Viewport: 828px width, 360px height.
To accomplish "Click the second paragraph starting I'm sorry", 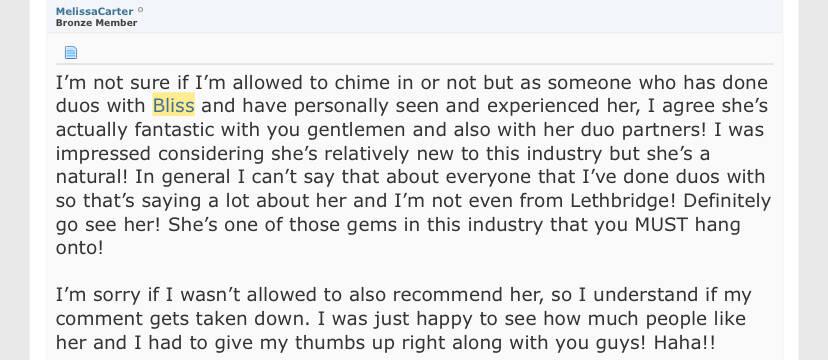I will coord(403,319).
